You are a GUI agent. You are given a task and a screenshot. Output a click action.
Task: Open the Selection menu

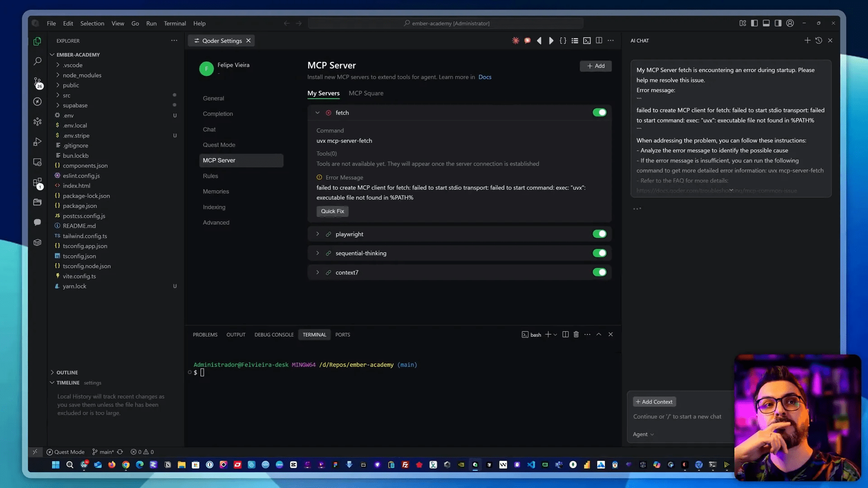[92, 23]
